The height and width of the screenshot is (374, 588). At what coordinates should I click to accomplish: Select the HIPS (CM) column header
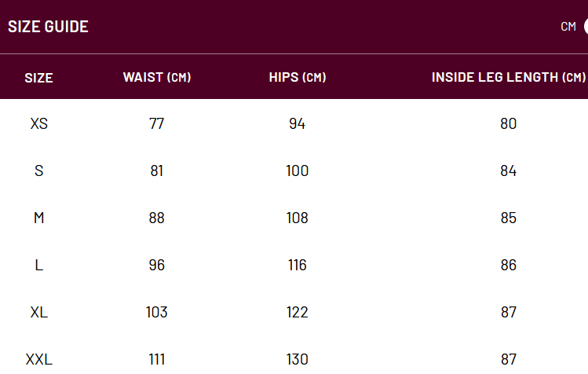[x=298, y=77]
